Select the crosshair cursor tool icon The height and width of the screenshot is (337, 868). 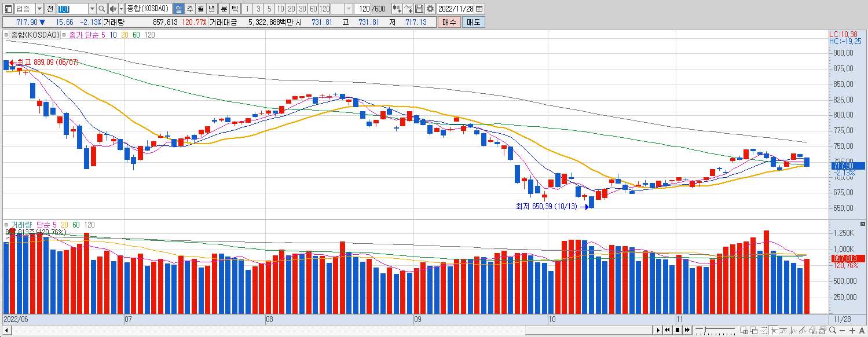pyautogui.click(x=774, y=331)
